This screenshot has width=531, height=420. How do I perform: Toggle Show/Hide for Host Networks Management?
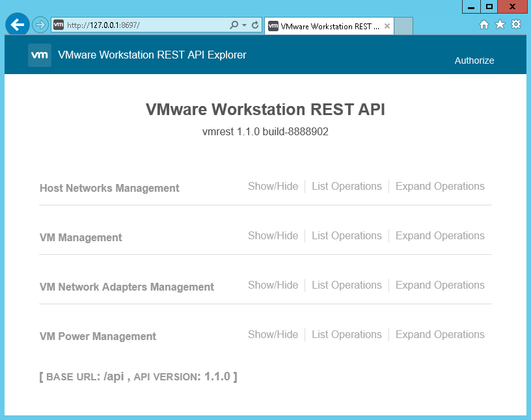[273, 187]
